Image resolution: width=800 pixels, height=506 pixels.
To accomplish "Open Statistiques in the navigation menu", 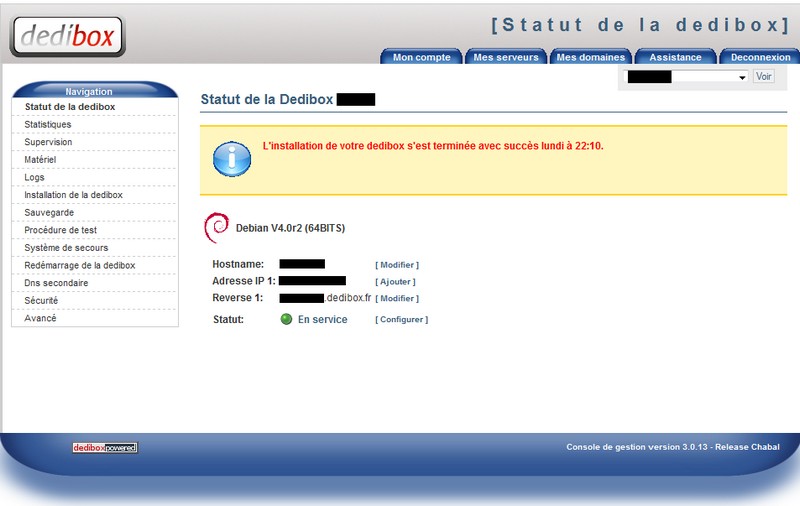I will point(48,124).
